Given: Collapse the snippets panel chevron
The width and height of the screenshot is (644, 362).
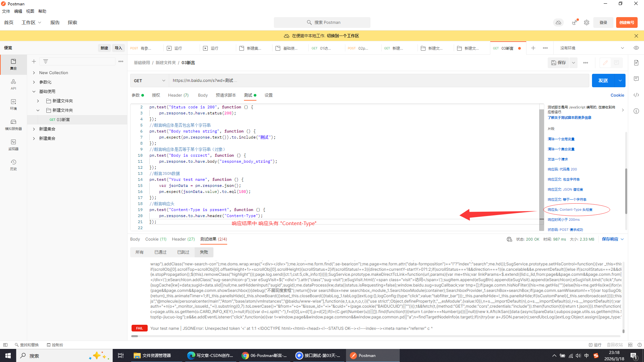Looking at the screenshot, I should [623, 110].
